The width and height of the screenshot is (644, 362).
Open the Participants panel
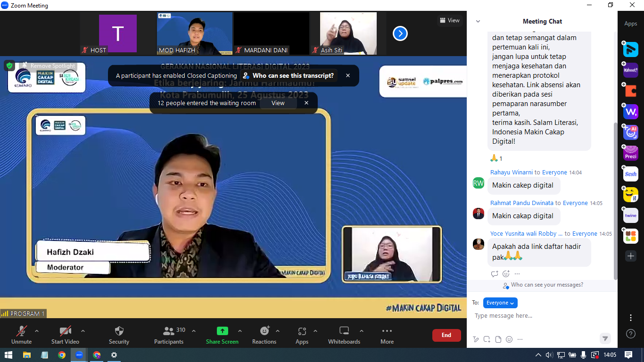click(169, 335)
